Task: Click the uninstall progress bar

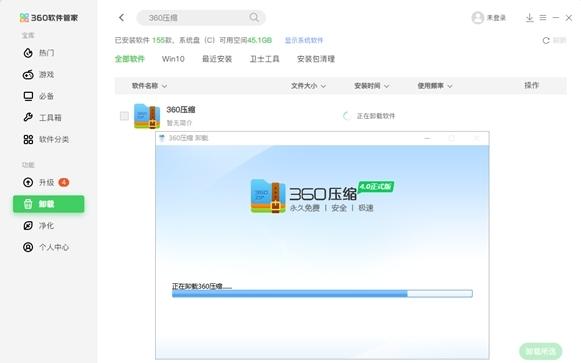Action: (322, 294)
